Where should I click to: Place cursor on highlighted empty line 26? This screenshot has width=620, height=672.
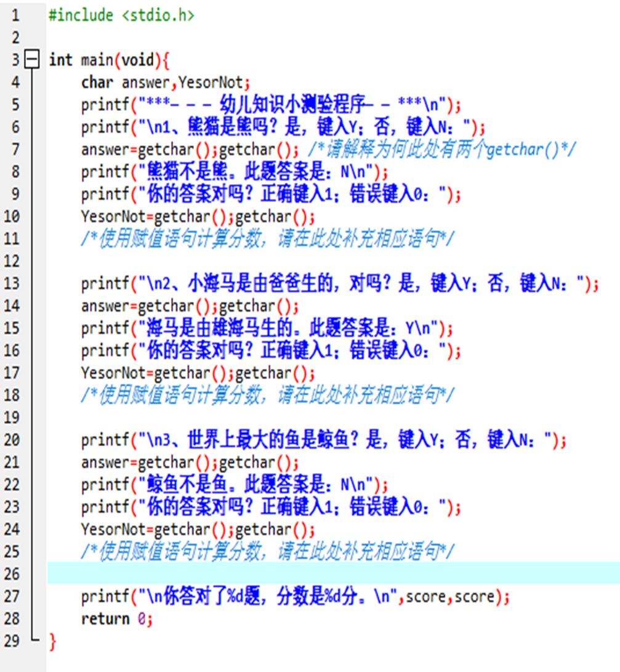point(332,573)
